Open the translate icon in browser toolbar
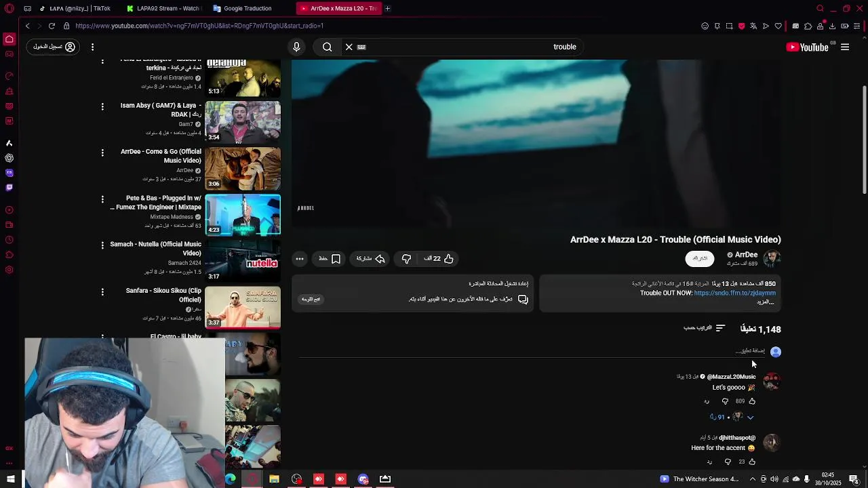Screen dimensions: 868x488 (x=753, y=26)
